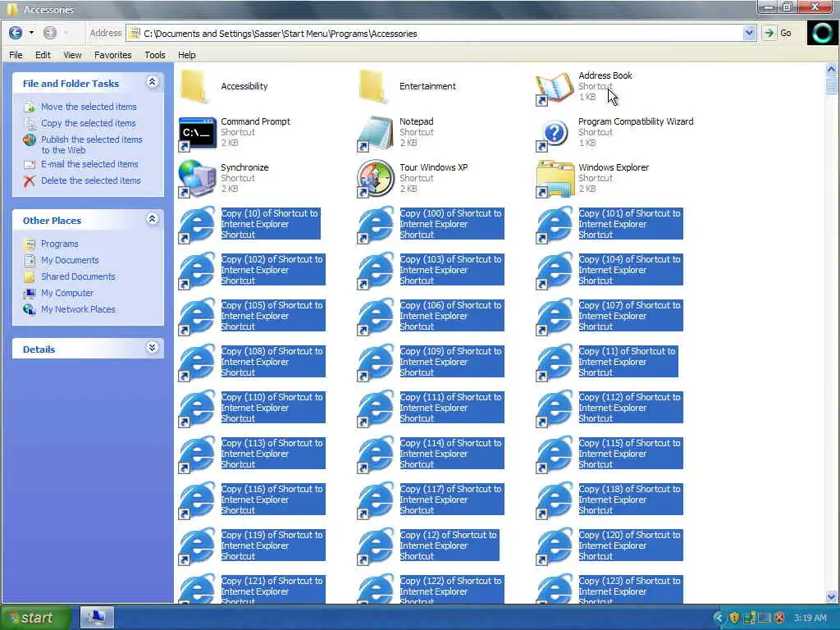Click Copy (12) Internet Explorer icon
The height and width of the screenshot is (630, 840).
(376, 548)
